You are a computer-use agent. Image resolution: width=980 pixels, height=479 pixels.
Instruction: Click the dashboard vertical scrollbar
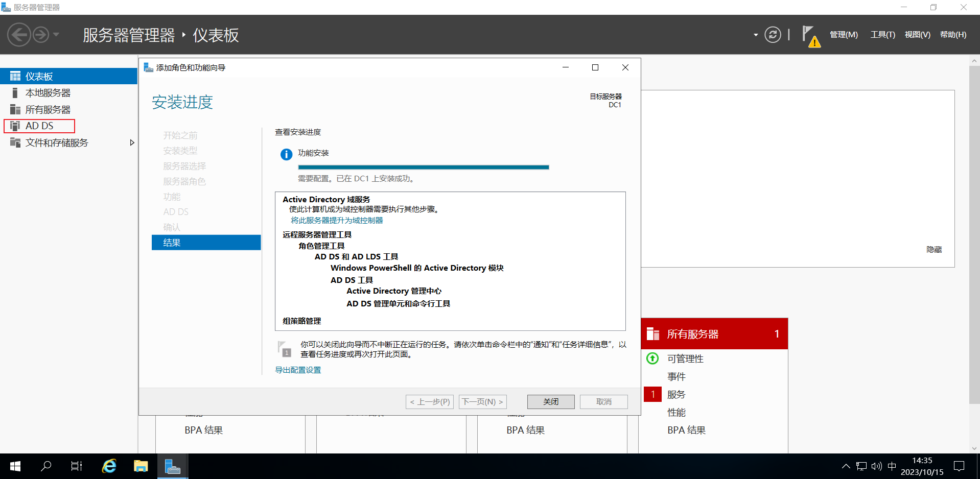(974, 234)
